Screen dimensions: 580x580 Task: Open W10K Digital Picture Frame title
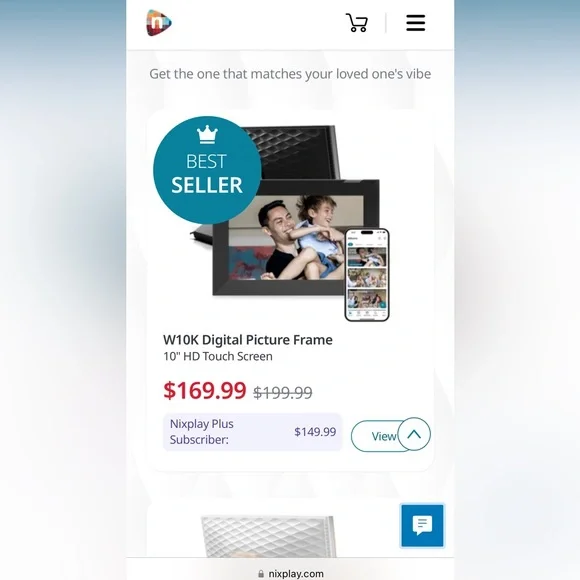point(248,340)
